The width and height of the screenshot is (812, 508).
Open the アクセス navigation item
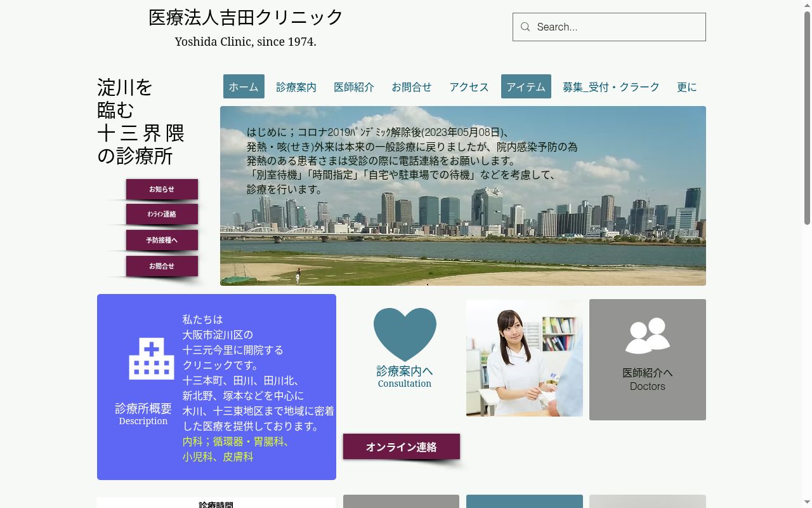click(469, 86)
